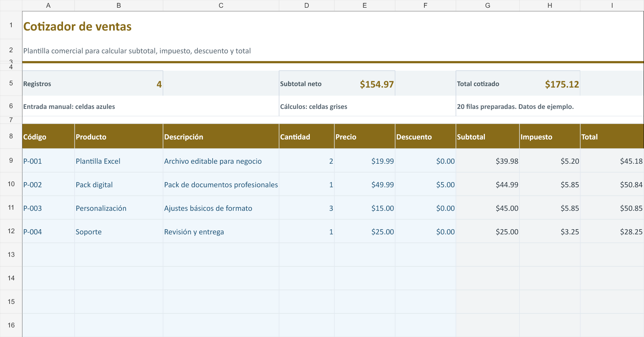This screenshot has width=644, height=337.
Task: Click the 'Pack digital' product cell
Action: click(119, 184)
